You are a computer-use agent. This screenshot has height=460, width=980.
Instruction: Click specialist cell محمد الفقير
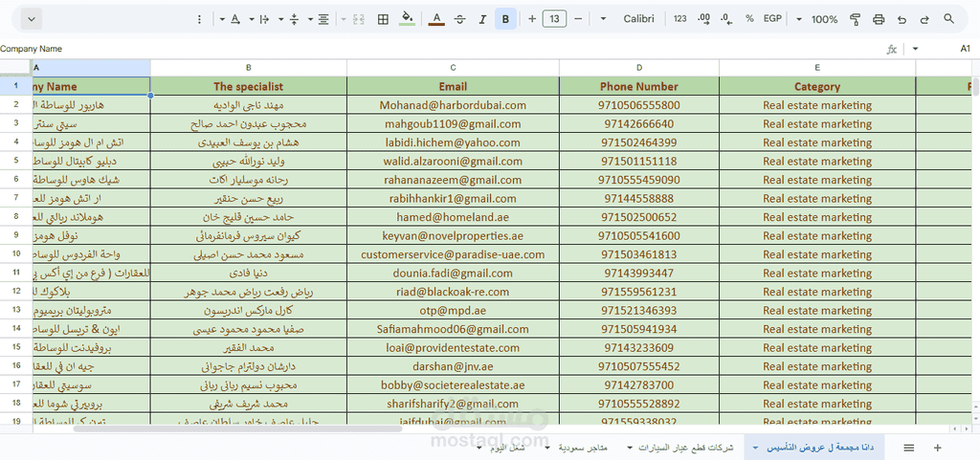pyautogui.click(x=248, y=348)
